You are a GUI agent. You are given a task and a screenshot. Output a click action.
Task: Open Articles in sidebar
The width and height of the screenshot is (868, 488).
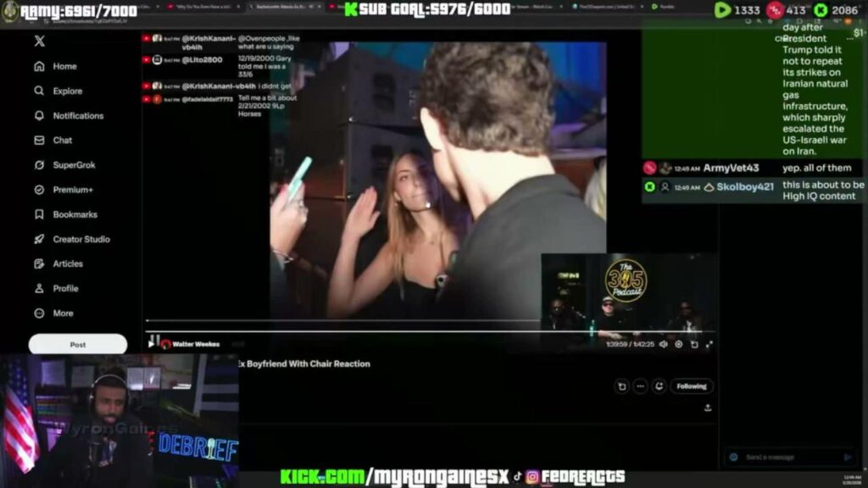(67, 263)
